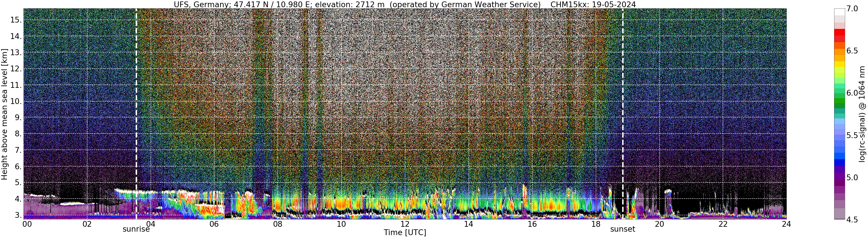Click the '5.' height tick label
Viewport: 868px width, 238px height.
point(18,183)
